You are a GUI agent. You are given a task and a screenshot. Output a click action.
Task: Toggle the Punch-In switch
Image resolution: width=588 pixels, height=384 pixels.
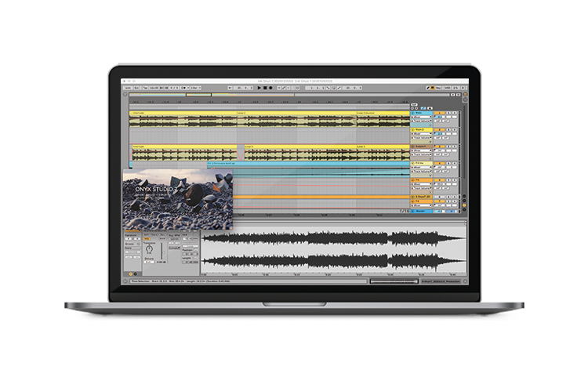328,88
